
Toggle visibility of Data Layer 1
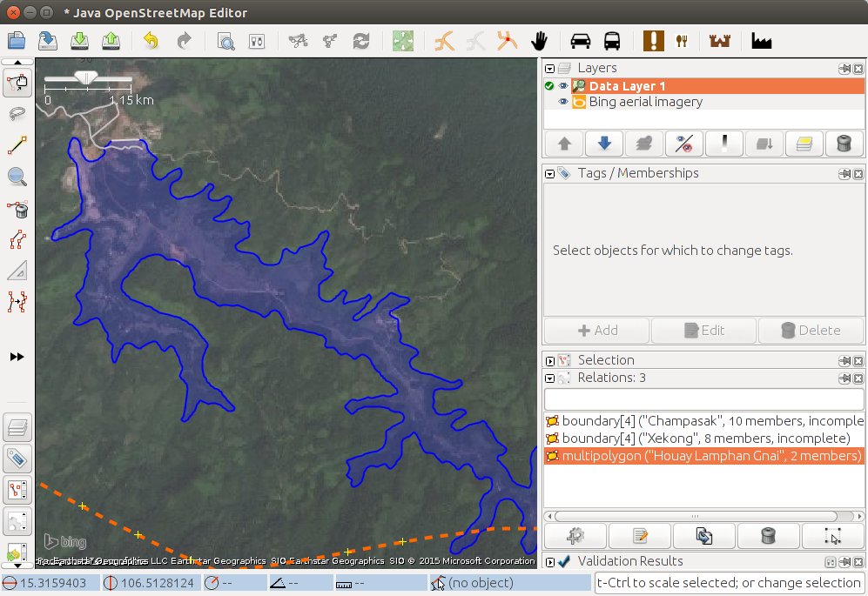coord(564,85)
